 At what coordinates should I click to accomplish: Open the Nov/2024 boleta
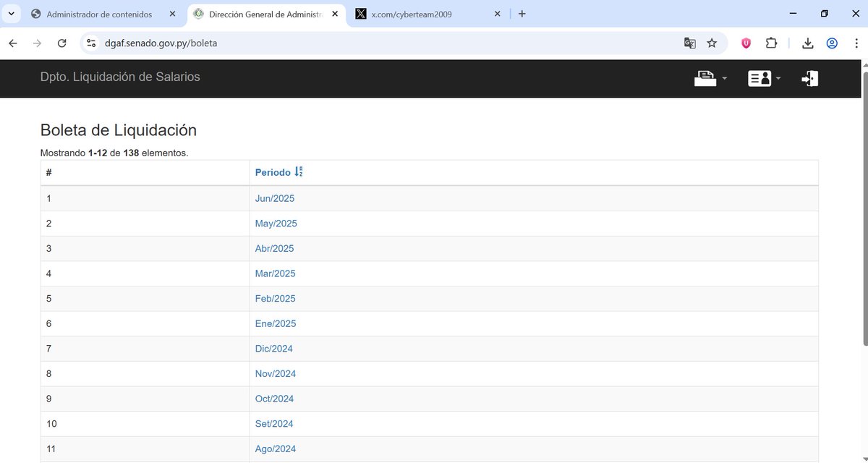(x=276, y=374)
